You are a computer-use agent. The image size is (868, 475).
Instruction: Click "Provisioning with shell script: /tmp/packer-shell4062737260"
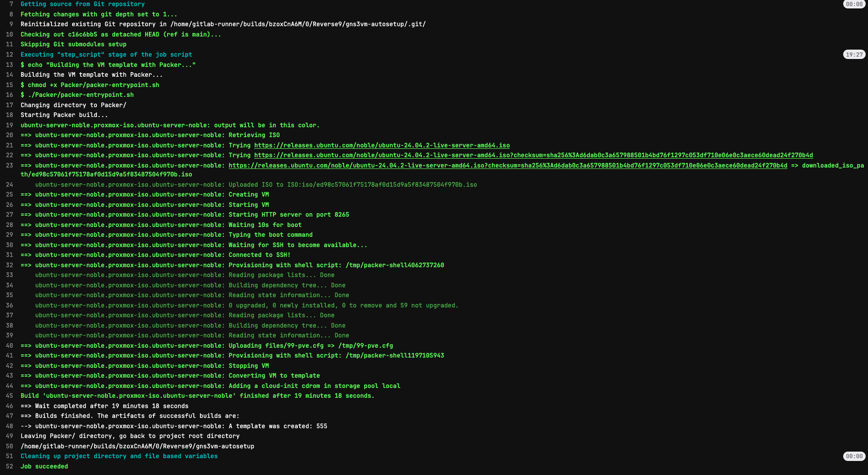(x=232, y=265)
